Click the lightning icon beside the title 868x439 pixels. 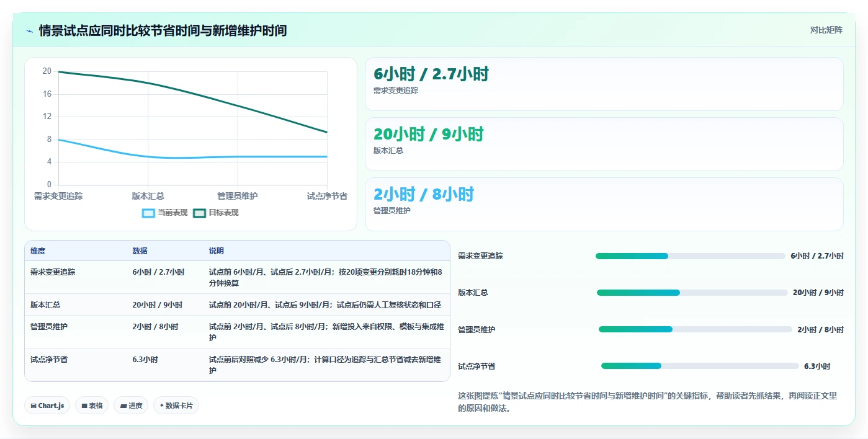coord(29,31)
